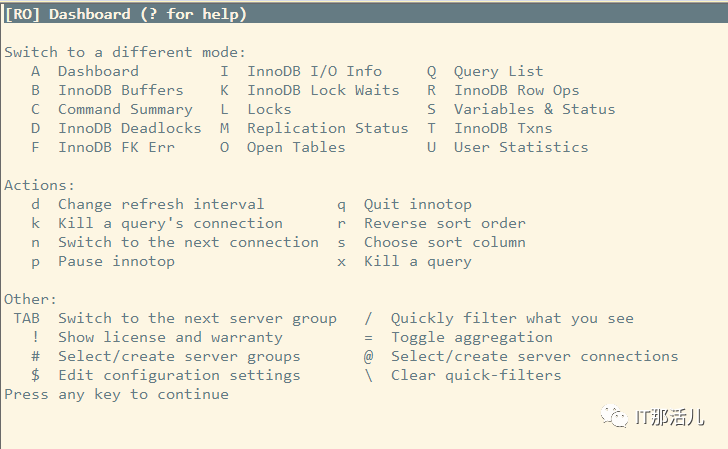Open the Variables & Status entry
Image resolution: width=728 pixels, height=449 pixels.
tap(534, 109)
